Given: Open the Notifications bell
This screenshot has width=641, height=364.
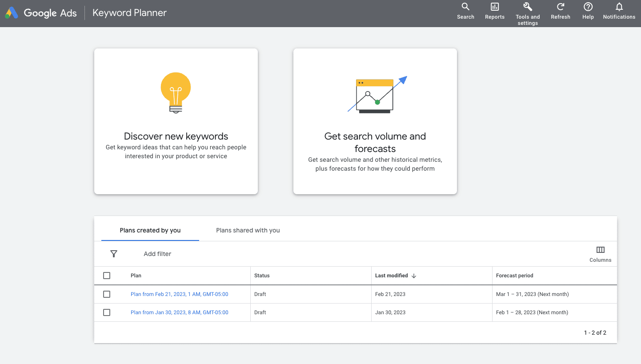Looking at the screenshot, I should click(619, 7).
